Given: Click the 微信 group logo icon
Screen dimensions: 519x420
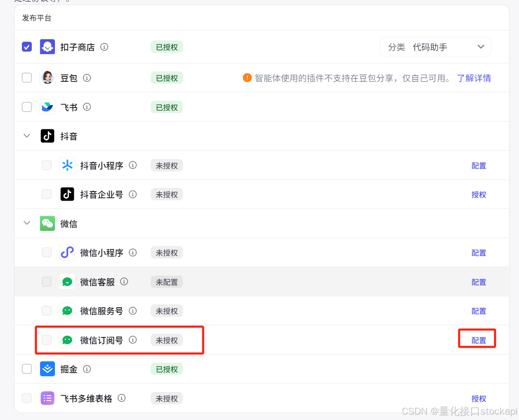Looking at the screenshot, I should click(x=47, y=223).
